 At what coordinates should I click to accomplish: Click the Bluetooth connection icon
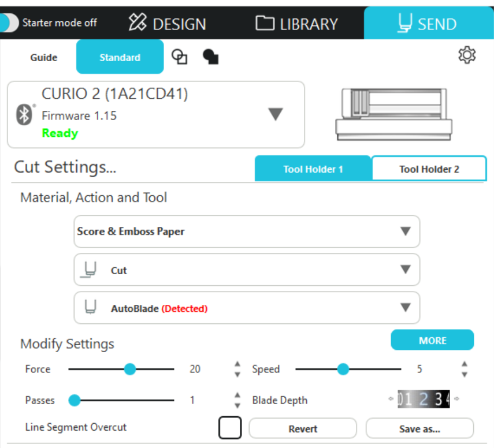coord(24,115)
